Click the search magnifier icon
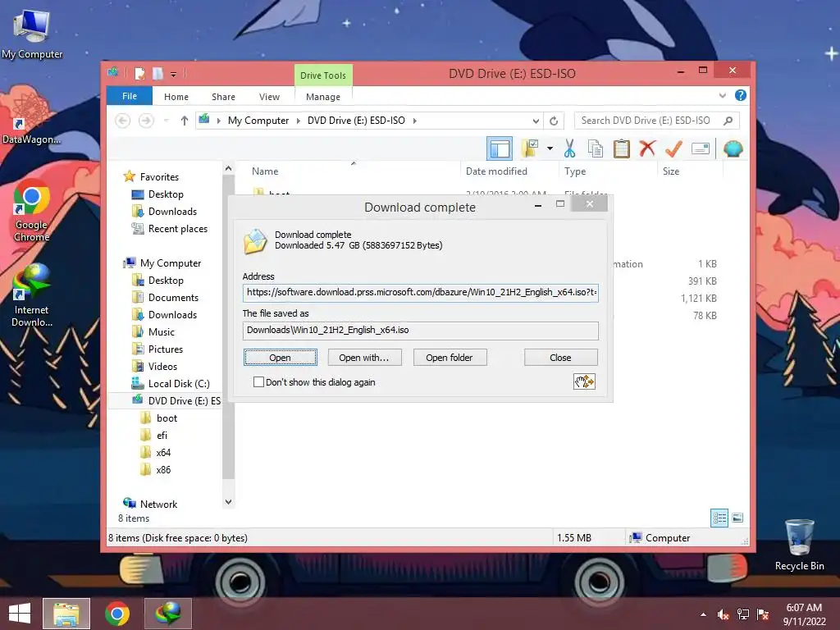The width and height of the screenshot is (840, 630). pyautogui.click(x=728, y=121)
